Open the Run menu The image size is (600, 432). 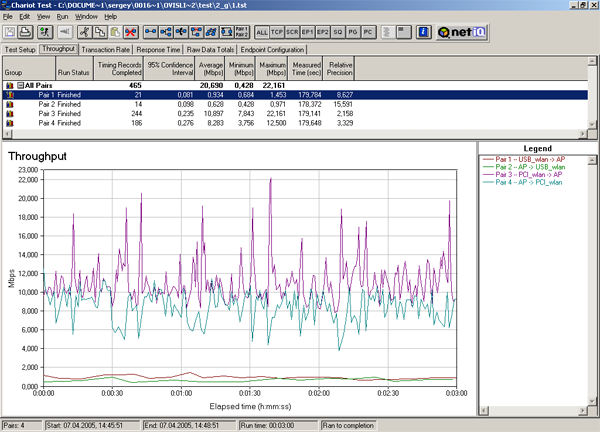point(63,17)
